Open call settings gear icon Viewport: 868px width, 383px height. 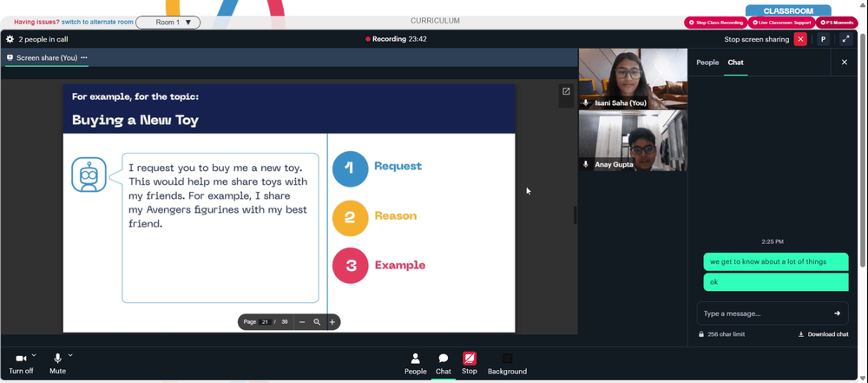tap(10, 39)
